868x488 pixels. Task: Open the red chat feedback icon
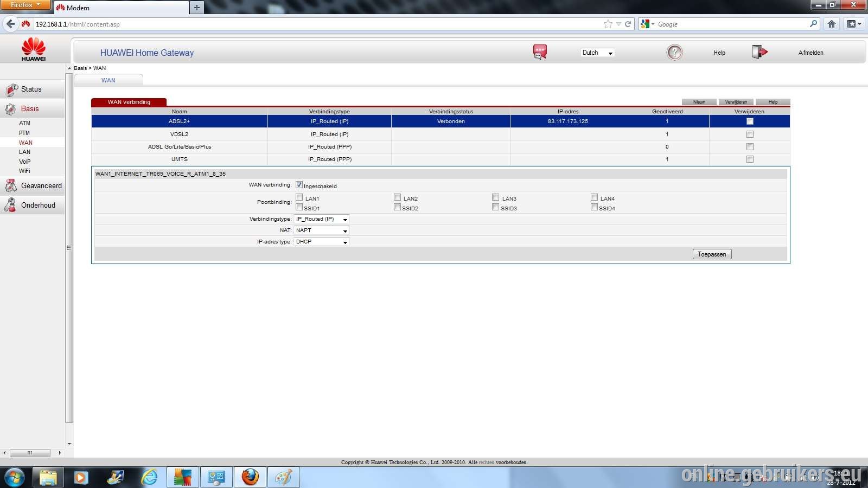(x=540, y=52)
